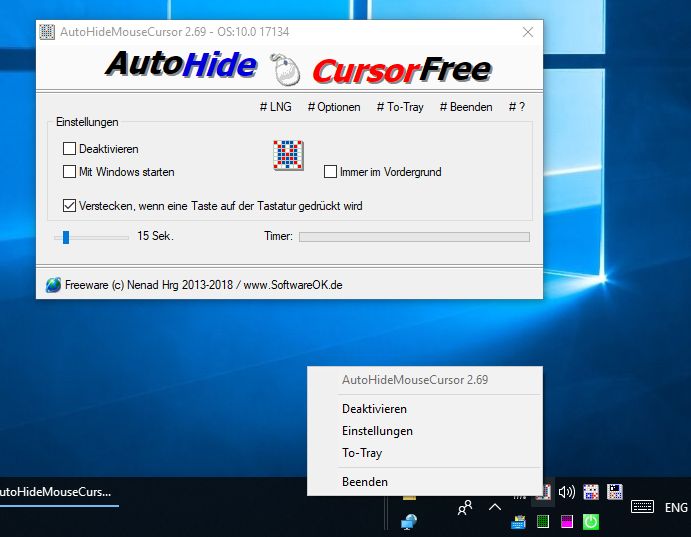
Task: Tick the Deaktivieren checkbox
Action: 69,149
